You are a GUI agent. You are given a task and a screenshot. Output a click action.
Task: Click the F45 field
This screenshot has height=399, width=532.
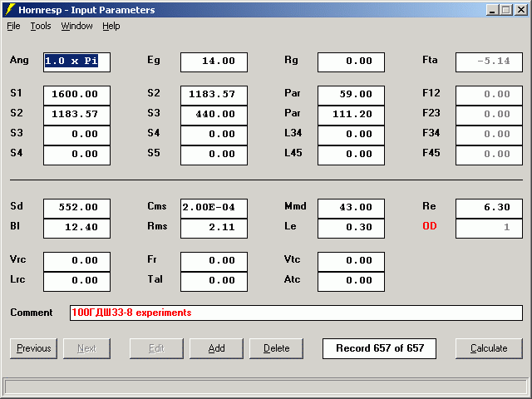[489, 155]
